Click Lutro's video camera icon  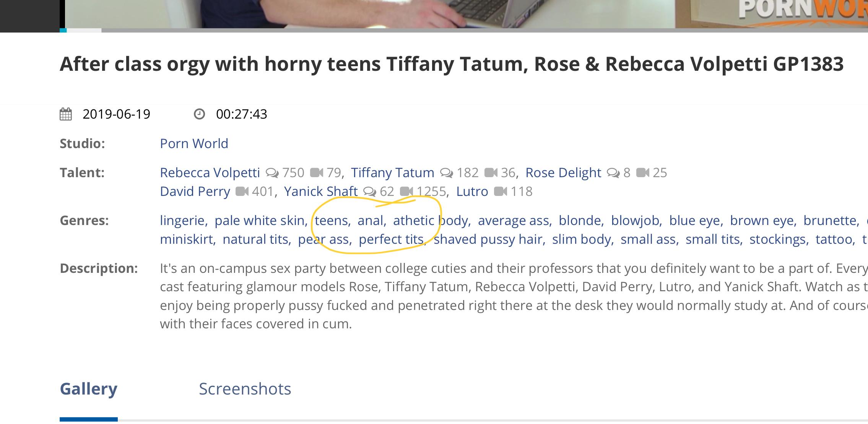tap(501, 191)
